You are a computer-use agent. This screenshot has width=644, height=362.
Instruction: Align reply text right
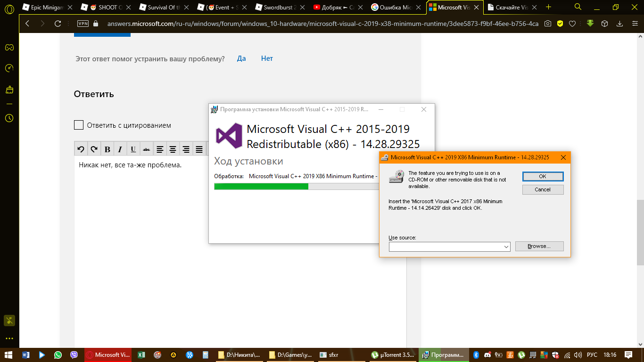186,149
